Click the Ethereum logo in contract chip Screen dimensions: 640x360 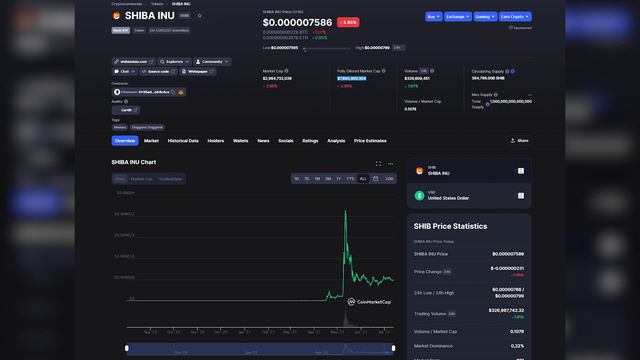(x=117, y=92)
